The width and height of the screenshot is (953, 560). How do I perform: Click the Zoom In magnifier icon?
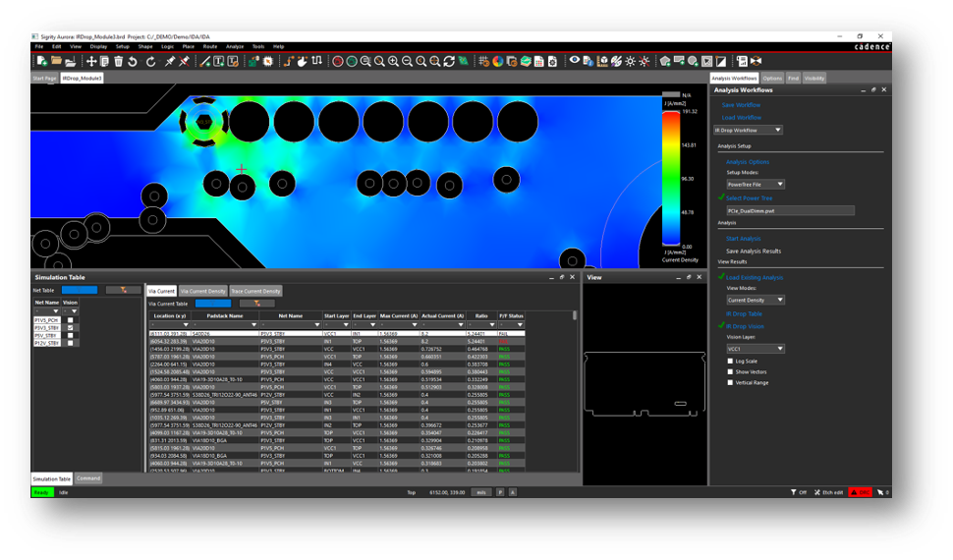393,61
